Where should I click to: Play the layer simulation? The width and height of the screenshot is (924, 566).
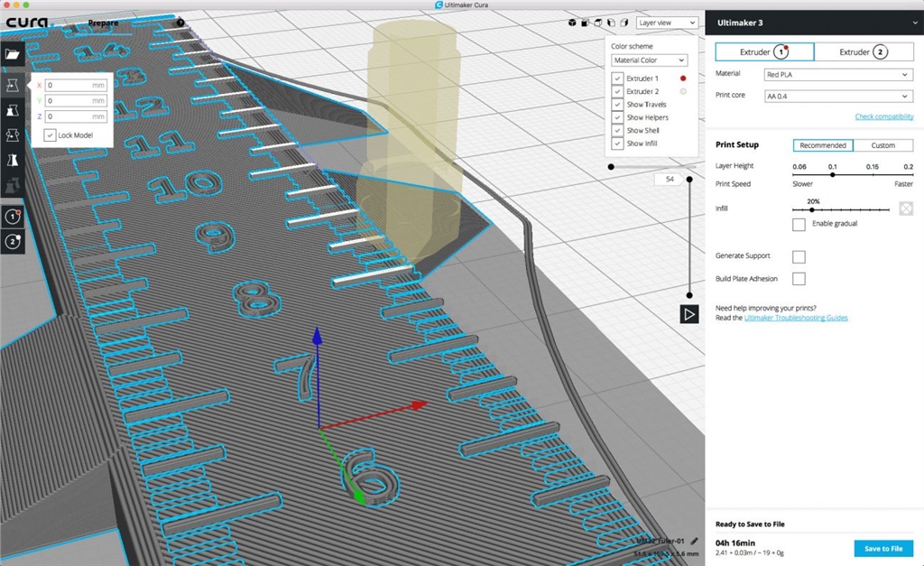click(x=688, y=314)
